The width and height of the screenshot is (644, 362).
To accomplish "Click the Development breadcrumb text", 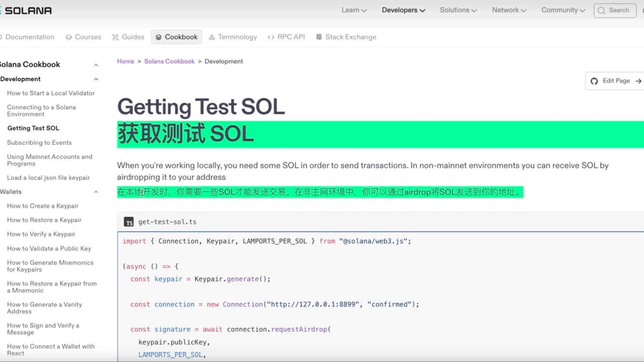I will 224,61.
